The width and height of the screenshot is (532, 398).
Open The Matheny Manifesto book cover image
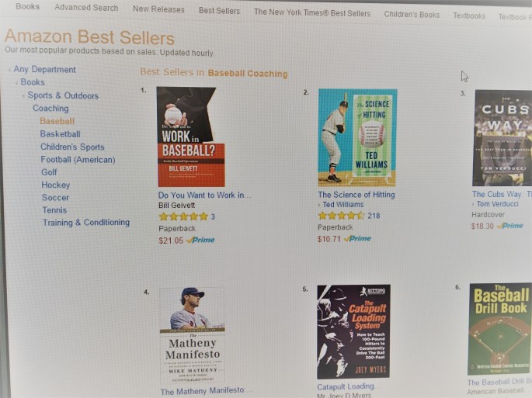coord(191,336)
